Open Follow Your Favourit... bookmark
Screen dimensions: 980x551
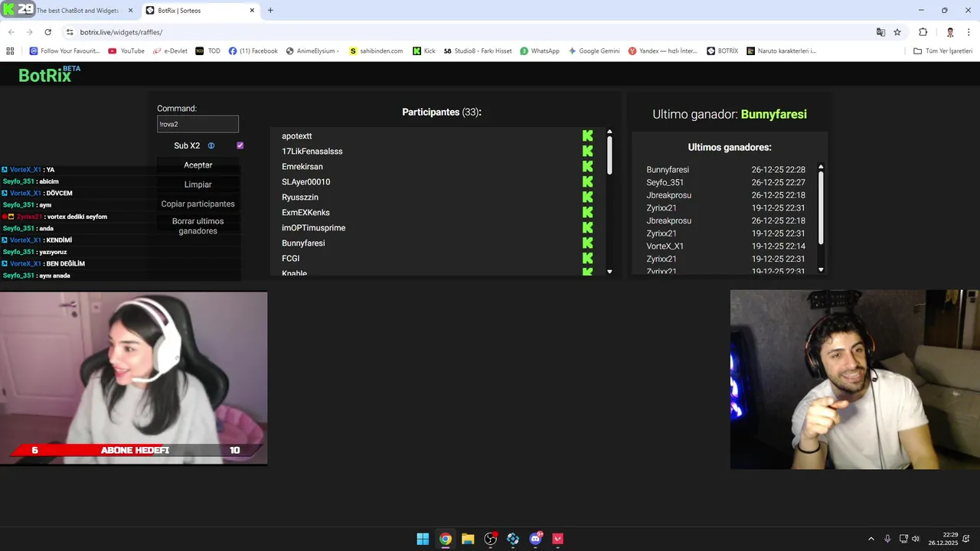click(x=65, y=51)
